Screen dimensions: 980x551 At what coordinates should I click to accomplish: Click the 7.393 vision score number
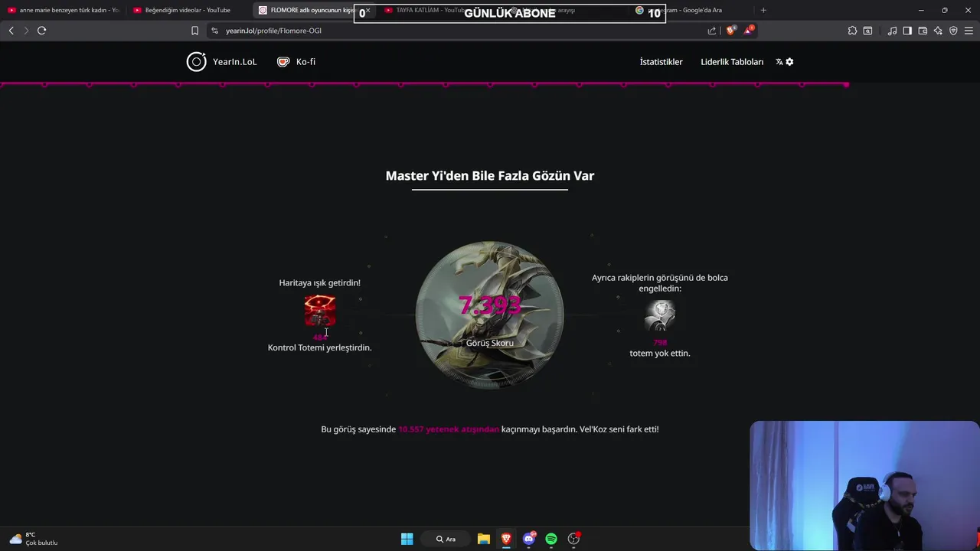tap(490, 305)
